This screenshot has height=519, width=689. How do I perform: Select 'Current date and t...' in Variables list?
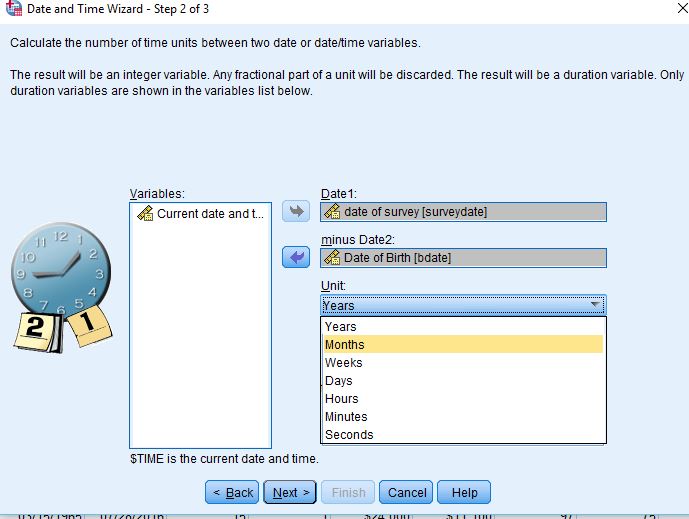click(201, 214)
